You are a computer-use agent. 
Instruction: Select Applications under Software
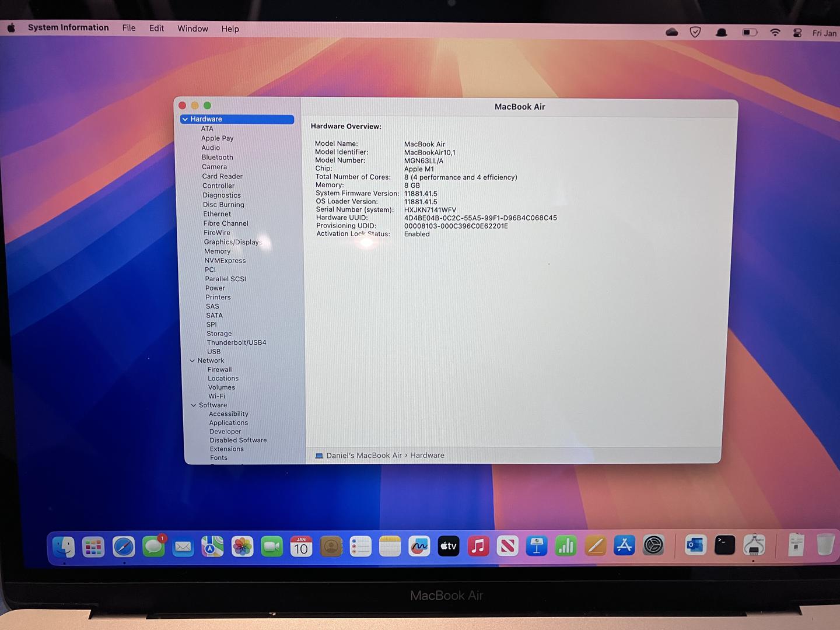click(x=228, y=423)
